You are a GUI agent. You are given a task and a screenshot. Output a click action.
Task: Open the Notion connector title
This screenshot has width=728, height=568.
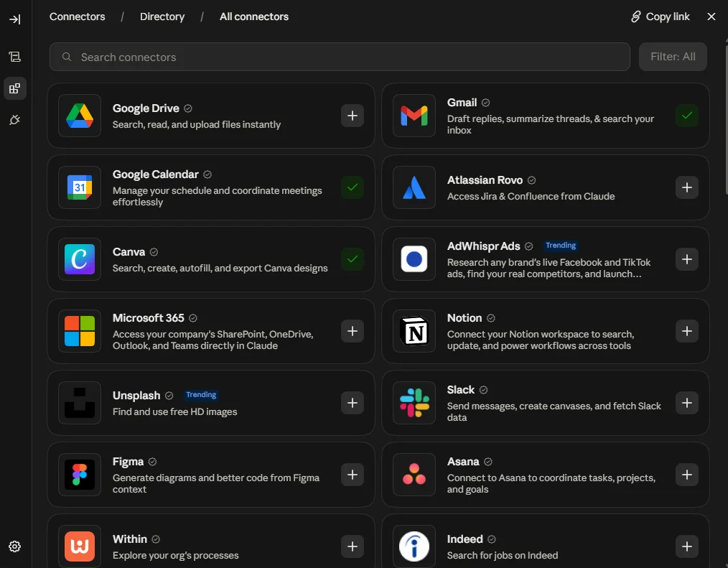click(465, 317)
